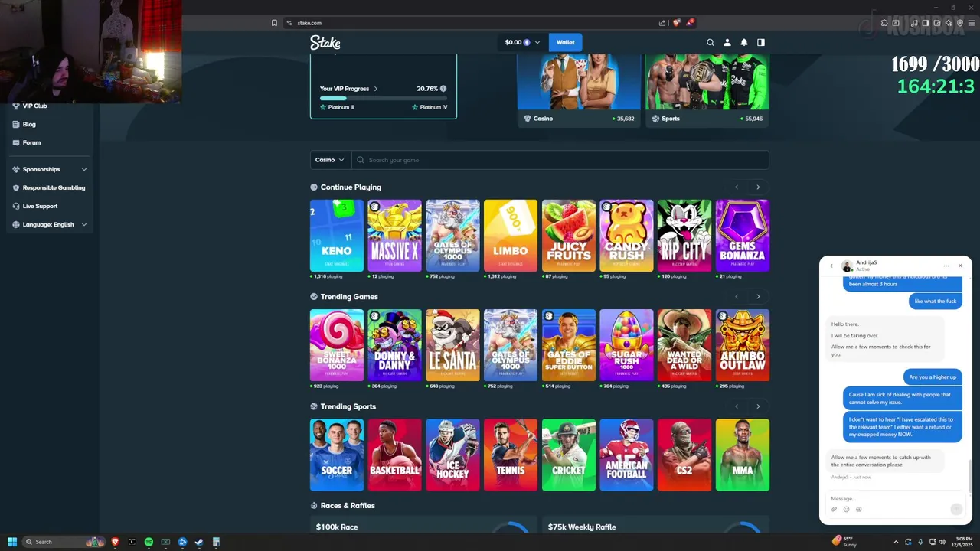The width and height of the screenshot is (980, 551).
Task: Open the Keno game tile
Action: point(337,236)
